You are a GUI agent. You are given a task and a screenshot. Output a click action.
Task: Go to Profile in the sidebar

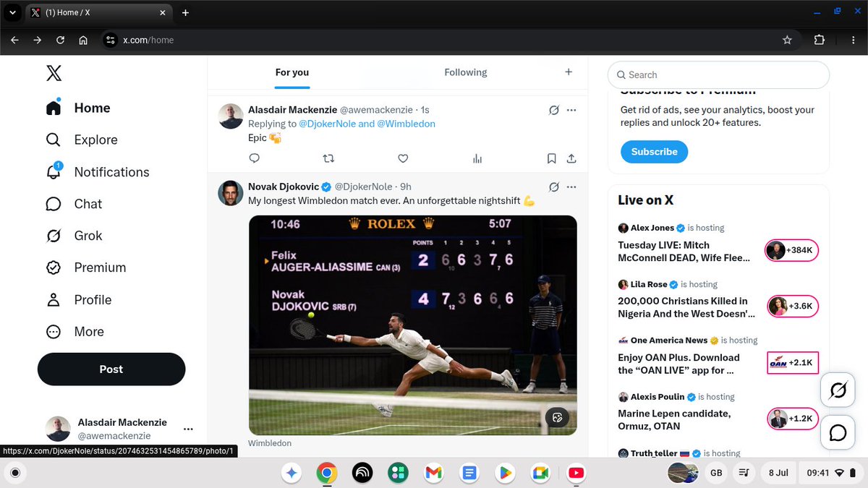pos(79,299)
